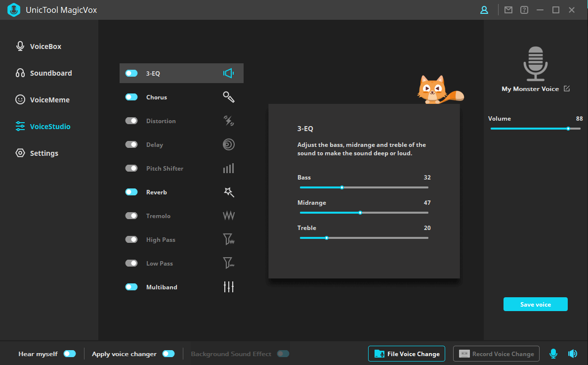The height and width of the screenshot is (365, 588).
Task: Click the File Voice Change button
Action: tap(407, 354)
